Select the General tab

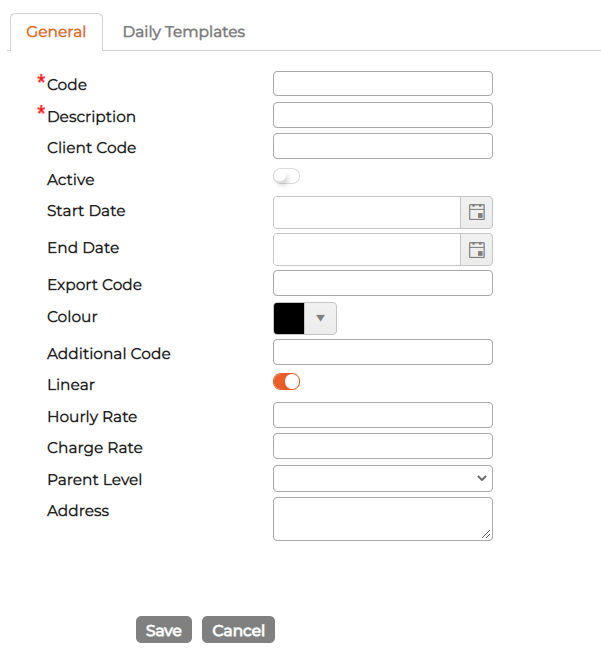56,32
